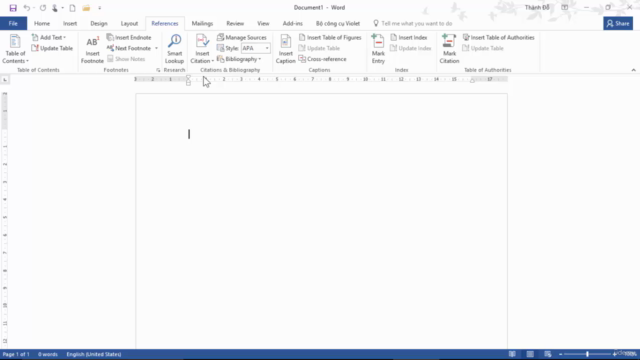Click the zoom slider handle
The height and width of the screenshot is (360, 640).
[587, 354]
